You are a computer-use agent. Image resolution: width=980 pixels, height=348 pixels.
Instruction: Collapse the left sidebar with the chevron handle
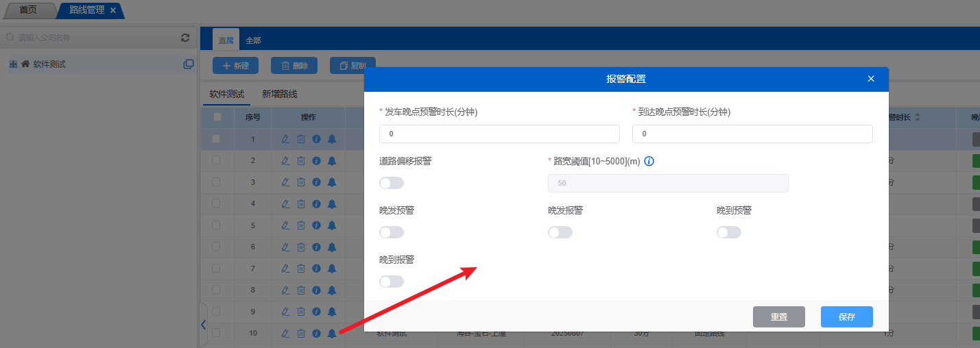pyautogui.click(x=203, y=325)
